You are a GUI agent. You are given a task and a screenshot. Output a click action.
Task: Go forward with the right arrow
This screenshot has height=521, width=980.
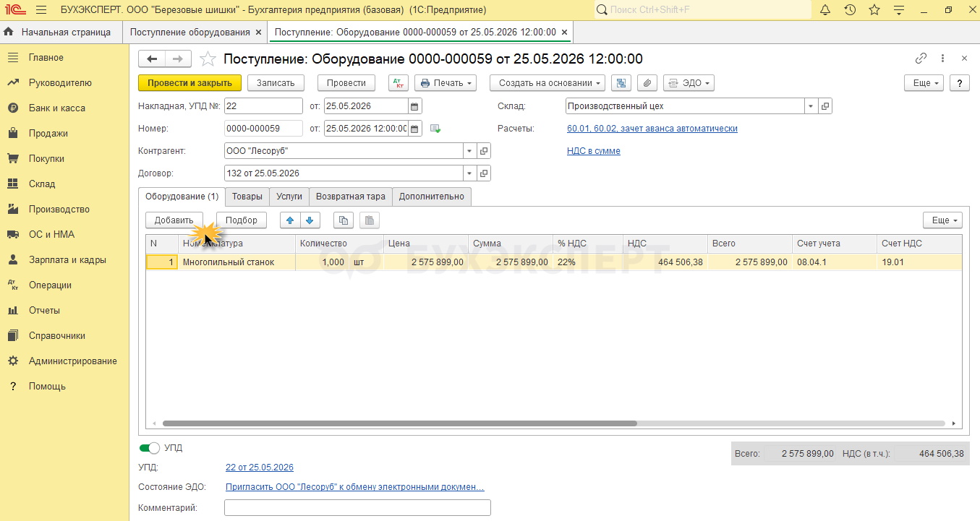[179, 59]
